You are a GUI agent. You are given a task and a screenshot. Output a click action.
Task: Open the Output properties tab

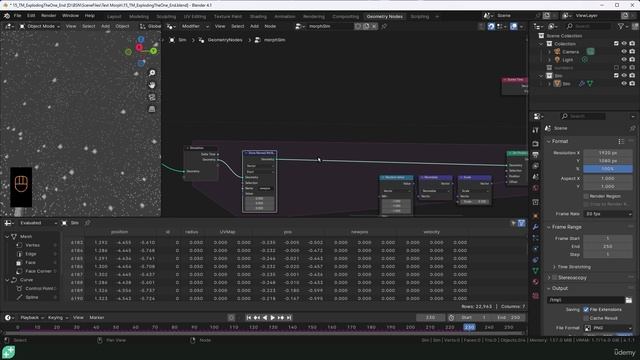pos(536,155)
